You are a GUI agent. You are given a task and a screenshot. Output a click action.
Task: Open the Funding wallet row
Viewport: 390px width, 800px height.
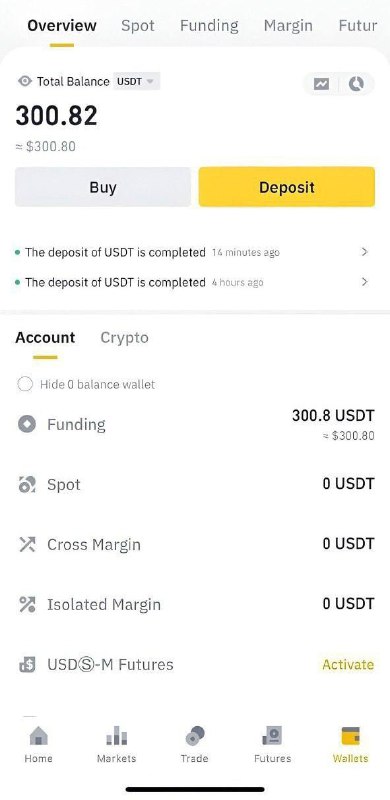[195, 424]
